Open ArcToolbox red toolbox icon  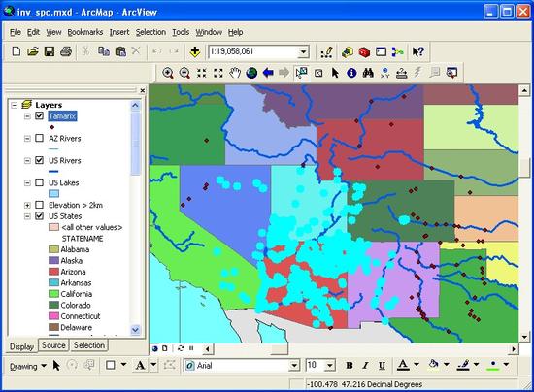(x=364, y=52)
